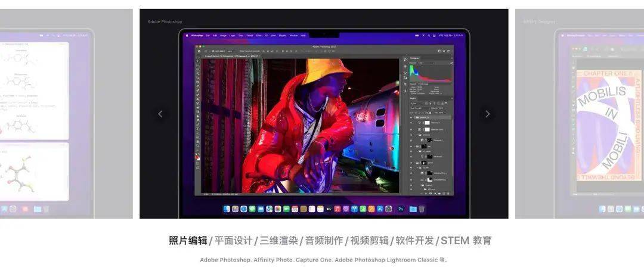Hide the Exposure 1 layer eye icon
644x271 pixels.
411,141
